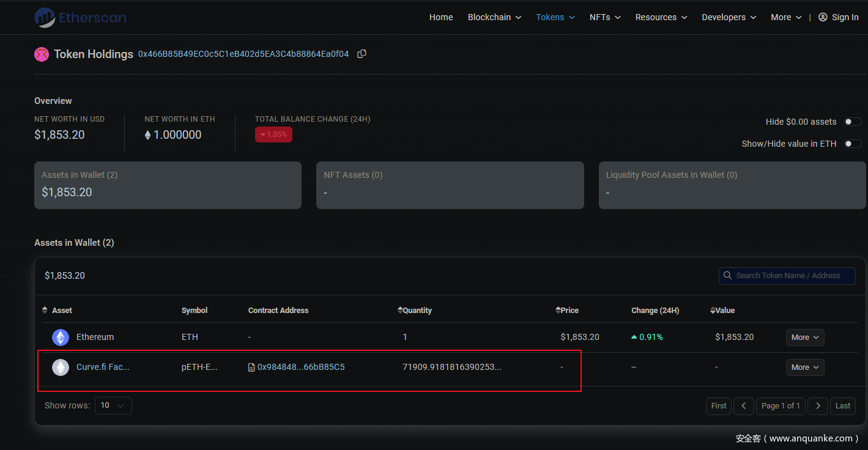This screenshot has width=868, height=450.
Task: Click the Ethereum token icon
Action: [x=61, y=337]
